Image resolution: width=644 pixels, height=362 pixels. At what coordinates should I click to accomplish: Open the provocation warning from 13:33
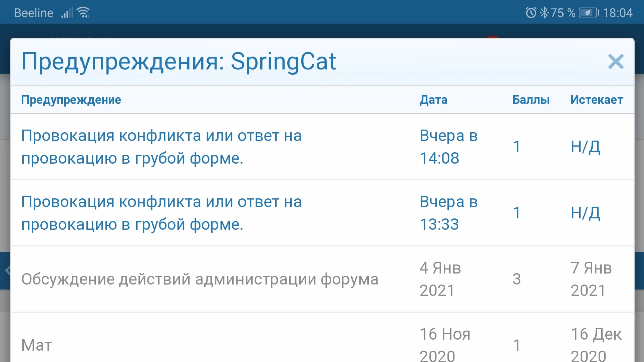coord(162,213)
